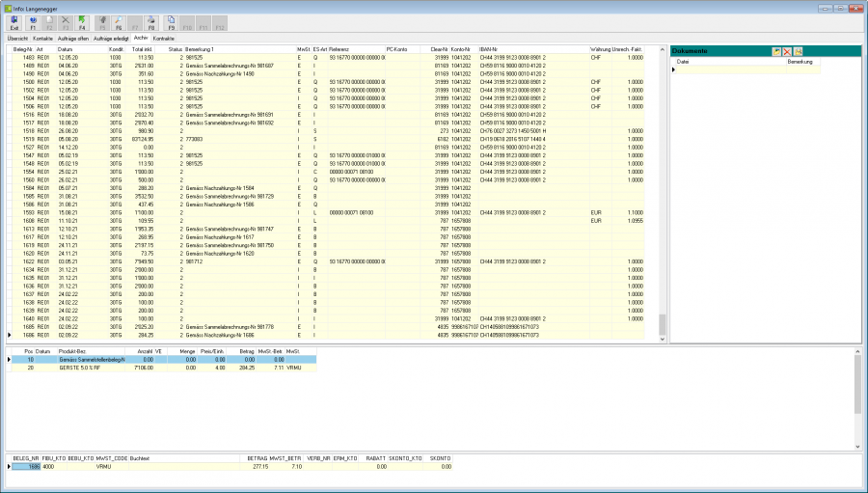Click the Total inkl. column header
The height and width of the screenshot is (493, 868).
(x=141, y=49)
